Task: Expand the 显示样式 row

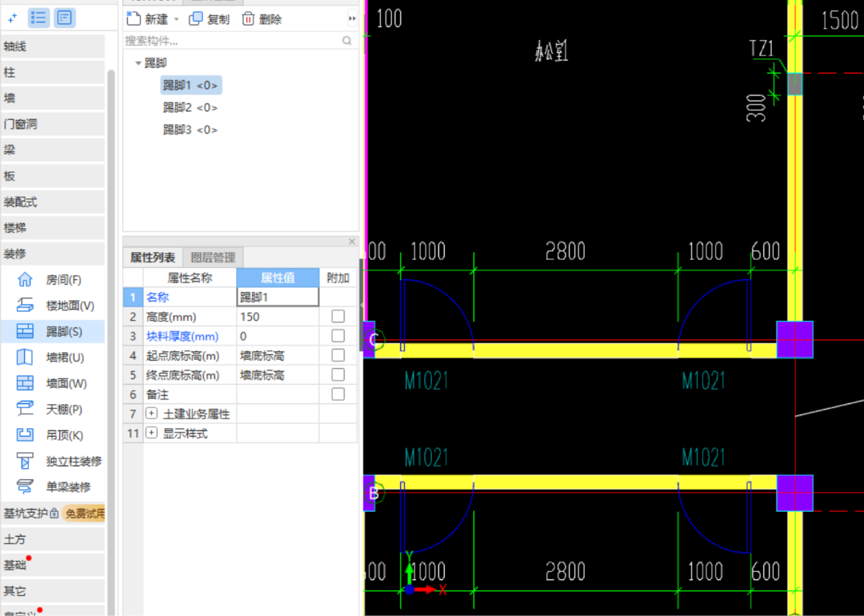Action: pos(151,433)
